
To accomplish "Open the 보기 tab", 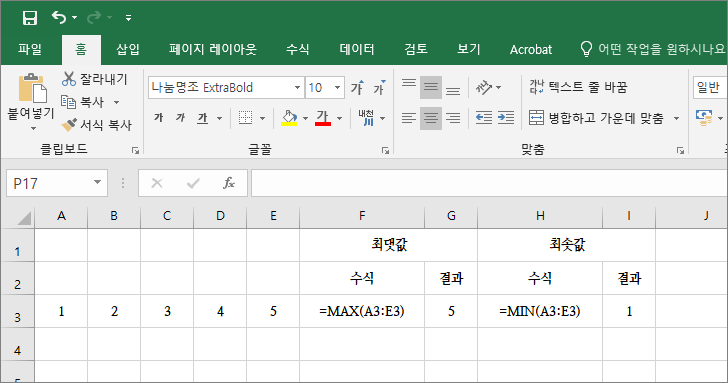I will (468, 49).
